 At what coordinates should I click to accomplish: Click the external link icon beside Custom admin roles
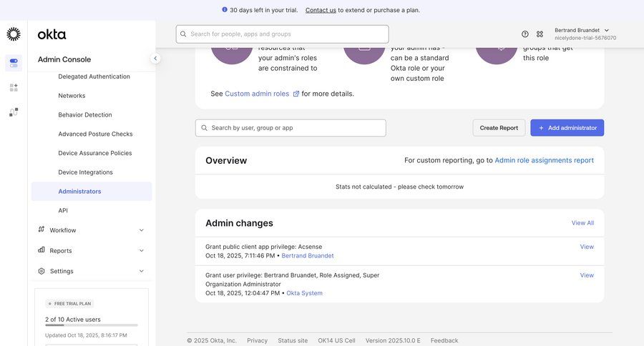[296, 94]
